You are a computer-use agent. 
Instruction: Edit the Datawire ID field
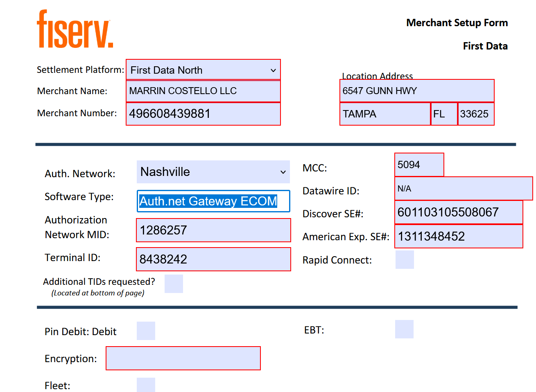464,189
